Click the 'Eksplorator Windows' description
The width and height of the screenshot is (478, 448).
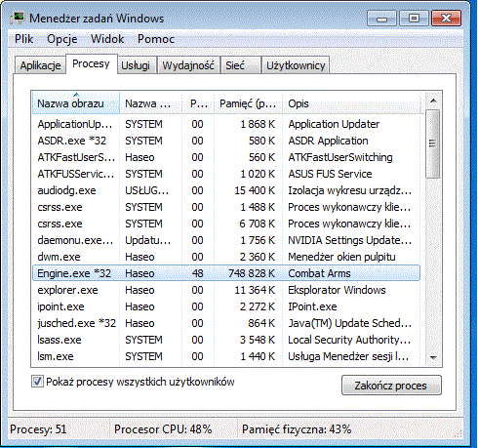click(337, 290)
